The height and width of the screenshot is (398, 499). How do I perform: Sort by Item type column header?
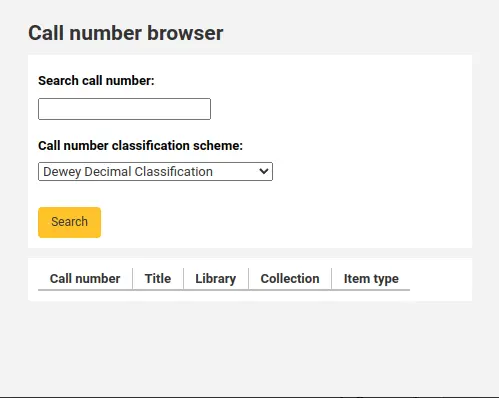[x=371, y=279]
